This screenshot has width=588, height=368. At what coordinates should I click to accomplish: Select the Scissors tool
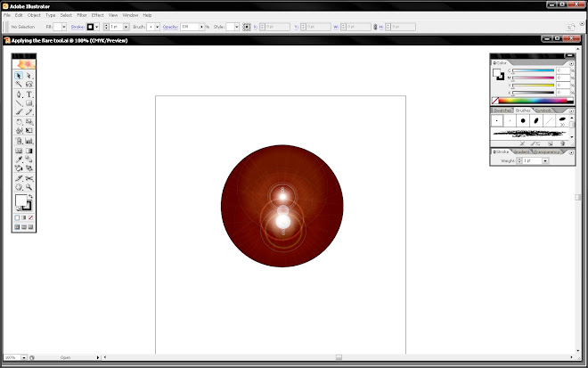(x=29, y=178)
